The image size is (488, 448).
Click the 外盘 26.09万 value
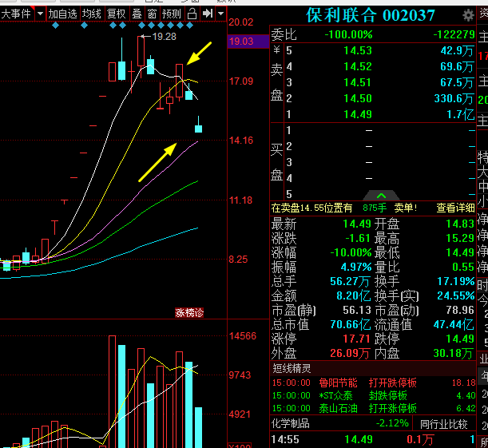(x=350, y=353)
